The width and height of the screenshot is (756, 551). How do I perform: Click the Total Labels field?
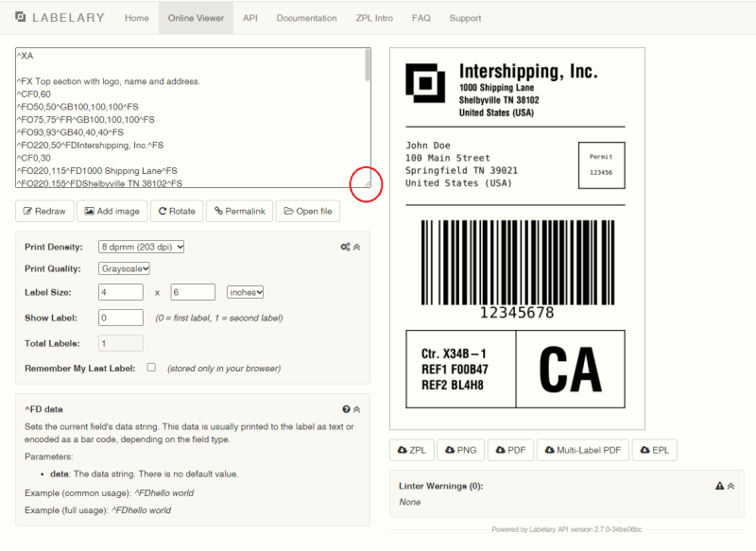(x=121, y=343)
